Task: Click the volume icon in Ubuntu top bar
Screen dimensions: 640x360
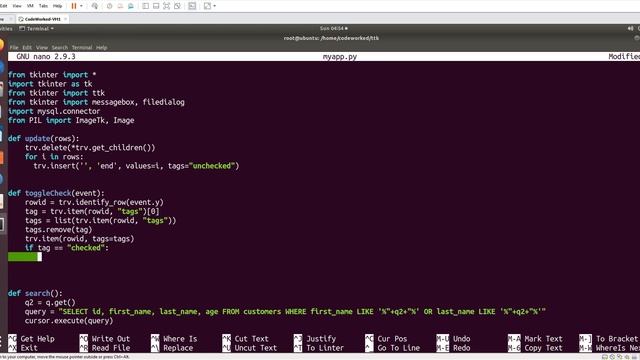Action: pos(630,28)
